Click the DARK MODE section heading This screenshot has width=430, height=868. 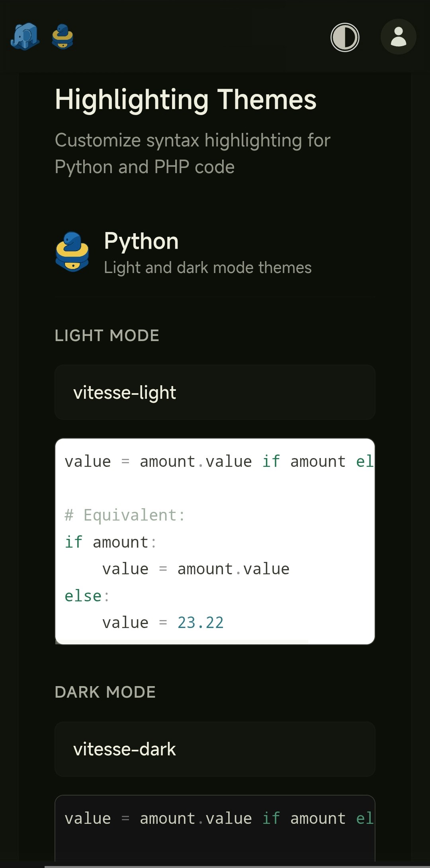pyautogui.click(x=105, y=691)
